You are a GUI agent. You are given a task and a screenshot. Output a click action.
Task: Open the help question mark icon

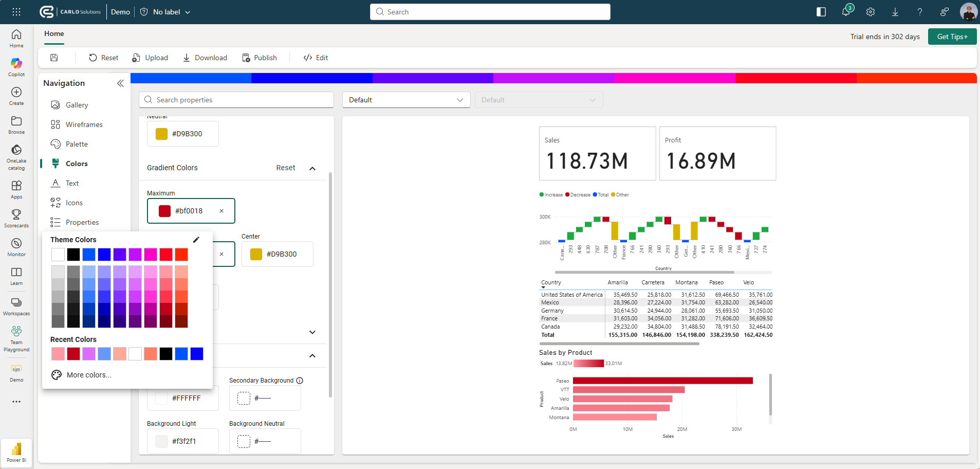tap(919, 12)
